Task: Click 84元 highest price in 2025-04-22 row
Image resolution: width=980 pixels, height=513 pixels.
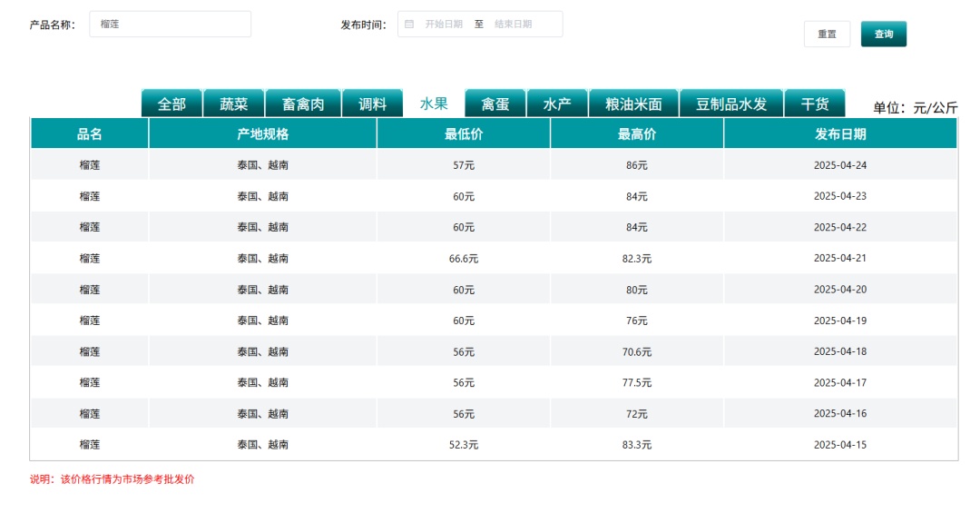Action: [637, 227]
